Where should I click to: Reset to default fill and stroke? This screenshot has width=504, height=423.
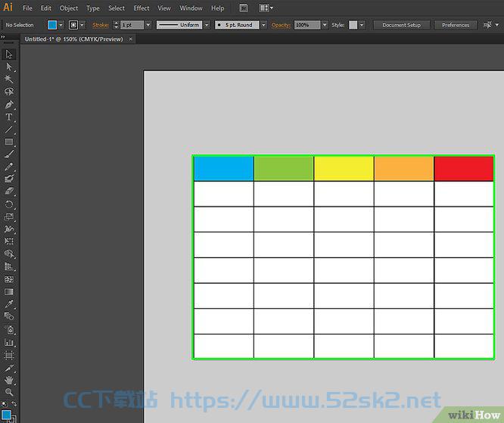5,404
